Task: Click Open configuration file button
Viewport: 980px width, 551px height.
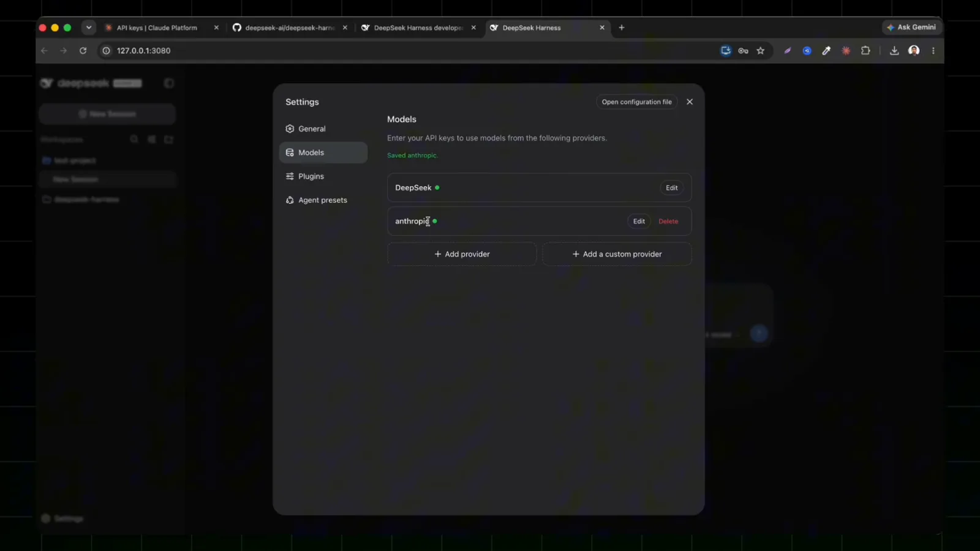Action: (x=636, y=102)
